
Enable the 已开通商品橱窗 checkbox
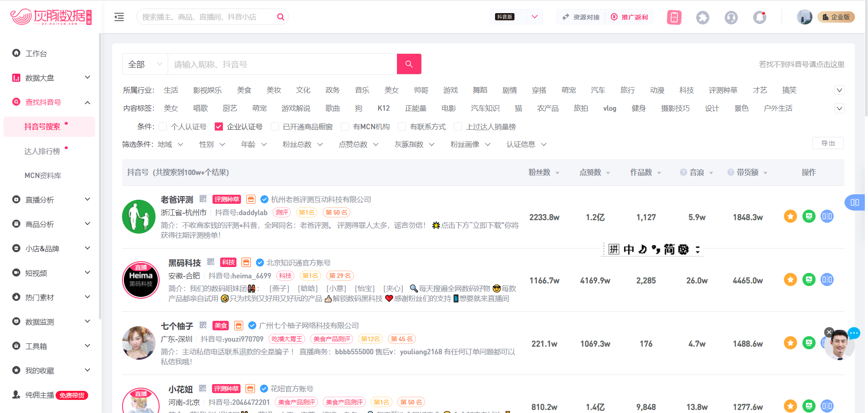tap(275, 127)
